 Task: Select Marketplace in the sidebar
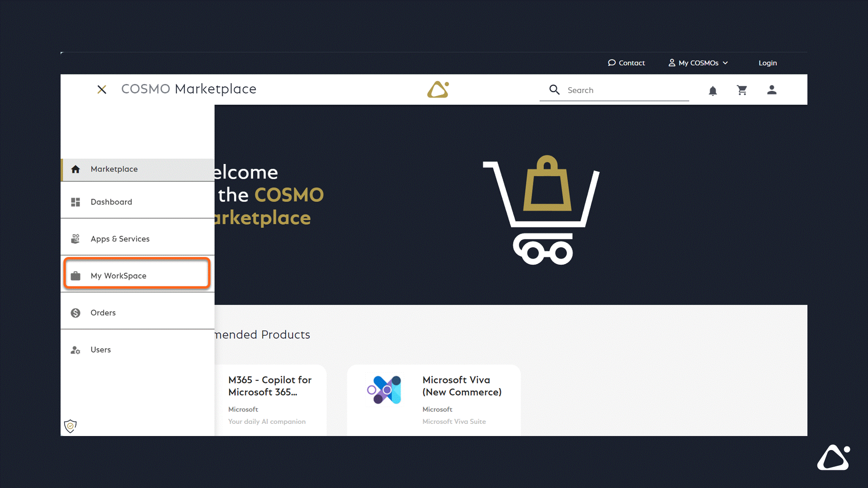(114, 169)
